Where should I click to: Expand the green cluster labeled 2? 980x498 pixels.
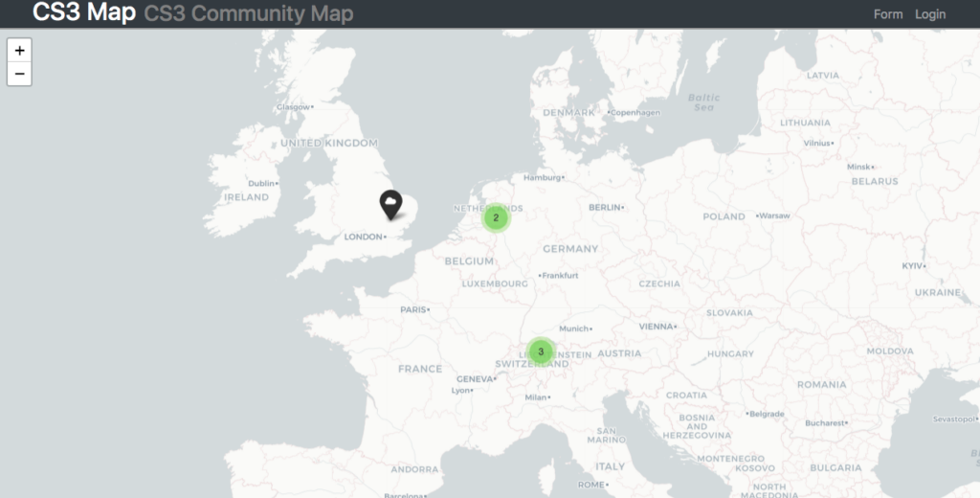497,217
